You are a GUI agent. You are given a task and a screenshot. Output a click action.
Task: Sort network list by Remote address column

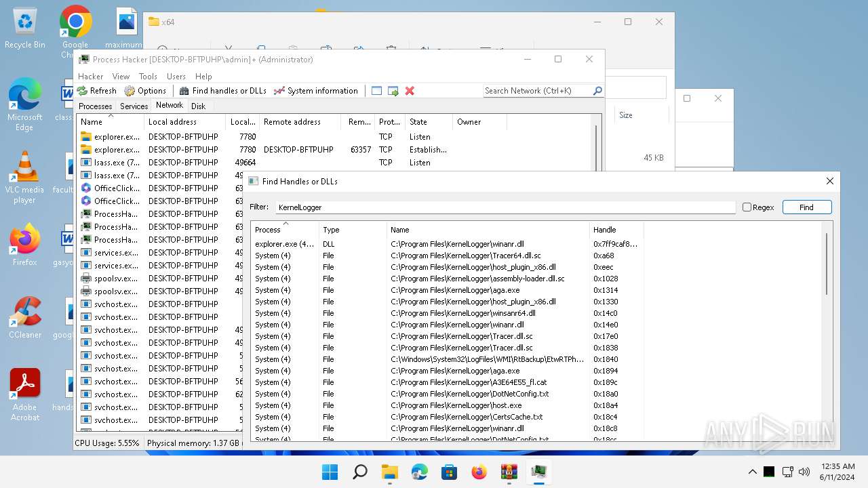(300, 122)
